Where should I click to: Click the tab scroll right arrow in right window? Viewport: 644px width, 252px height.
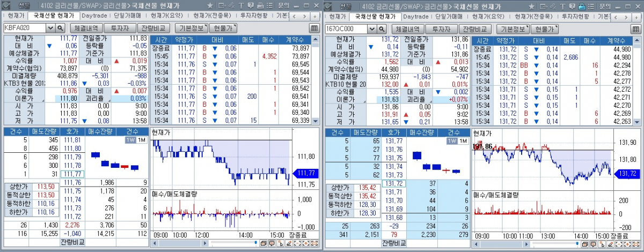click(x=626, y=17)
